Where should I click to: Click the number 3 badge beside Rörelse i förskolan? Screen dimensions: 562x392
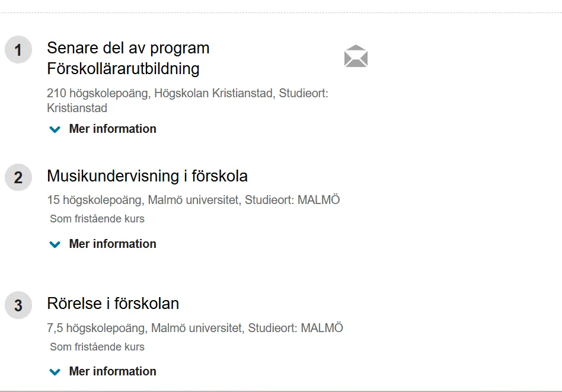point(18,305)
